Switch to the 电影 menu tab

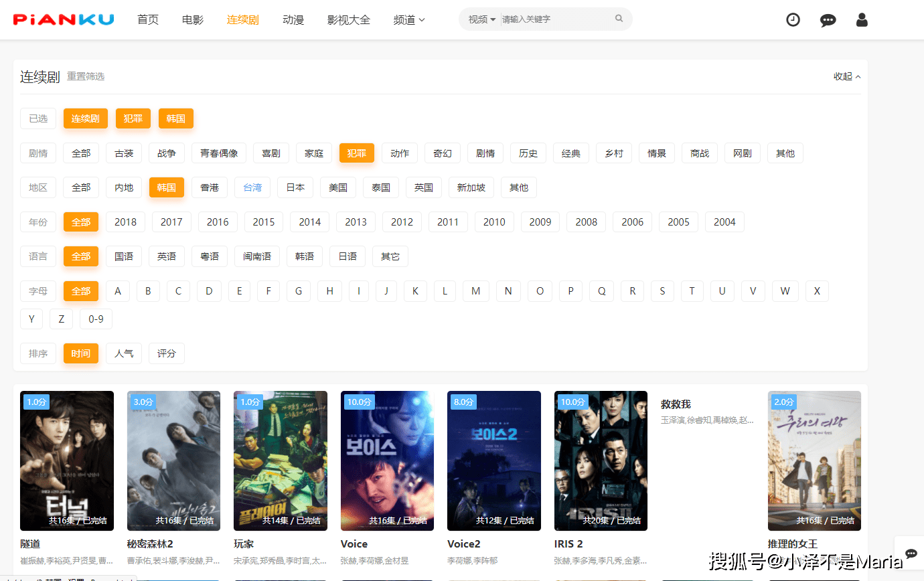pos(192,19)
